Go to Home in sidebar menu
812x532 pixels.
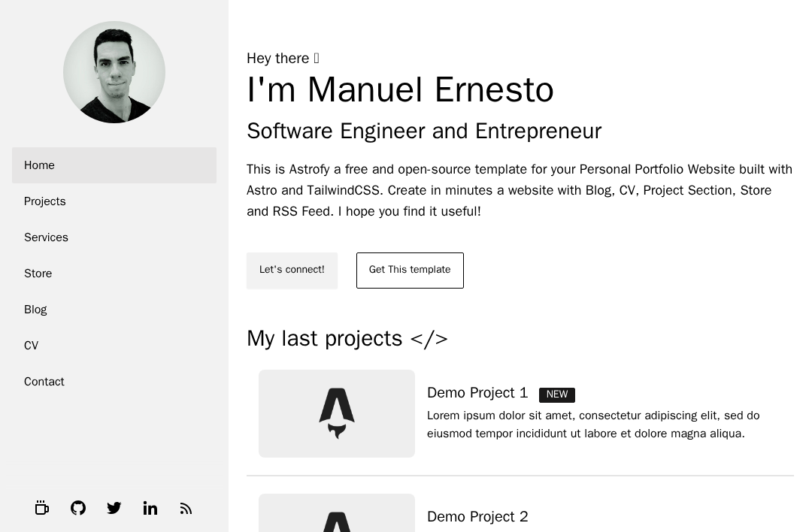tap(114, 165)
